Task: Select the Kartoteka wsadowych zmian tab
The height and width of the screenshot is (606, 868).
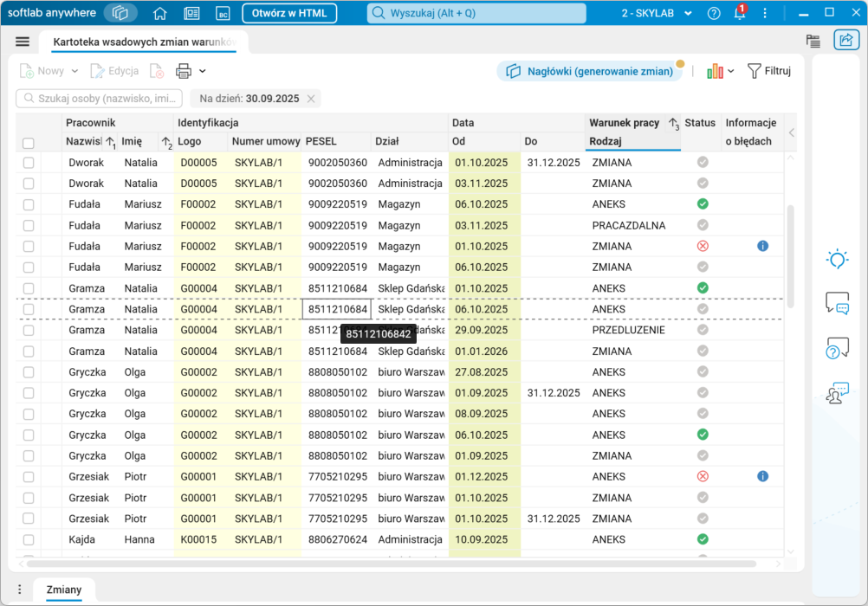Action: point(143,42)
